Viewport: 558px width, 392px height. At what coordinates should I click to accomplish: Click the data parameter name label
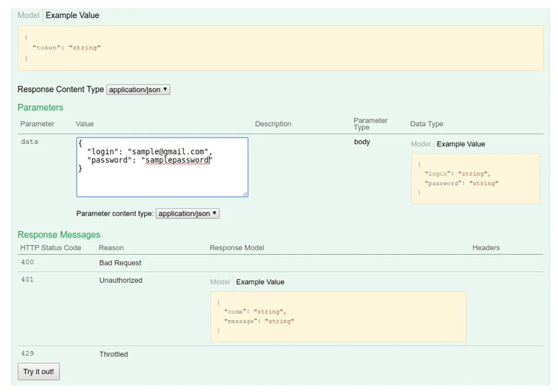pyautogui.click(x=29, y=142)
